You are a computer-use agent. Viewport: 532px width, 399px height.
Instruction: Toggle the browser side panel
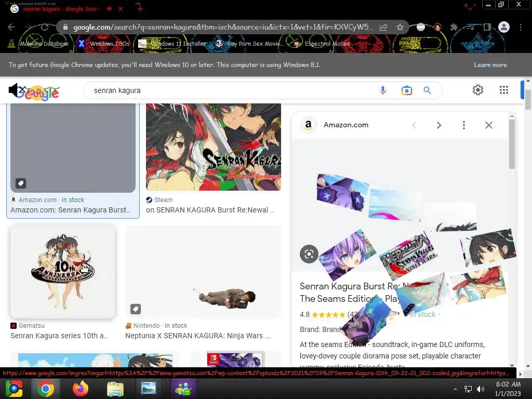click(x=487, y=27)
